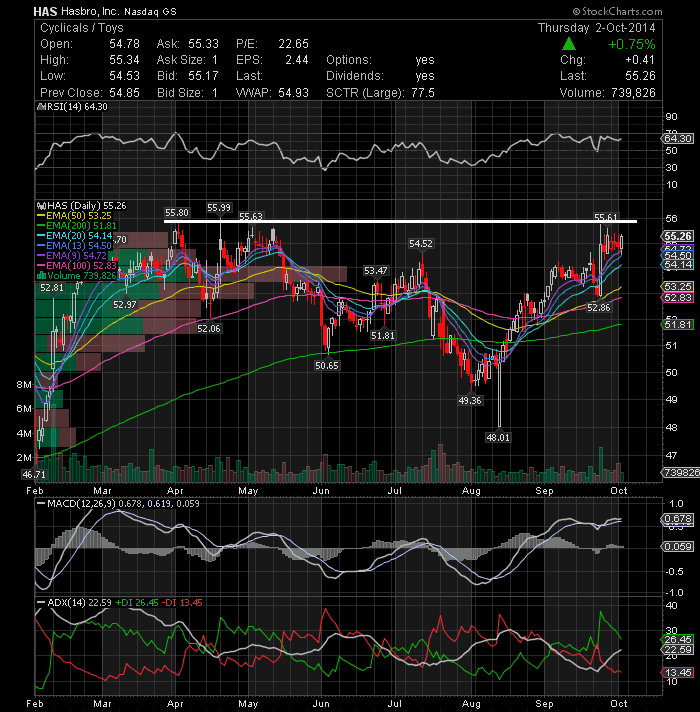Click the 46.71 February low annotation
This screenshot has height=712, width=700.
pos(34,475)
